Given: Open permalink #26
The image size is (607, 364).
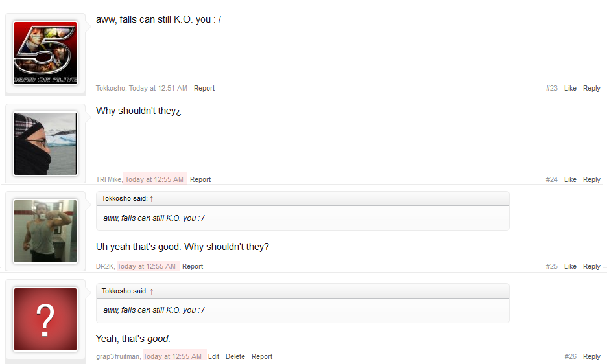Looking at the screenshot, I should click(x=570, y=356).
